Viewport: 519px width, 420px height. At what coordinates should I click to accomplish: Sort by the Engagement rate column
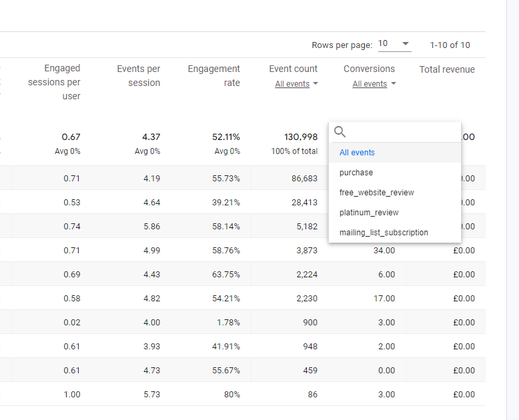(213, 75)
